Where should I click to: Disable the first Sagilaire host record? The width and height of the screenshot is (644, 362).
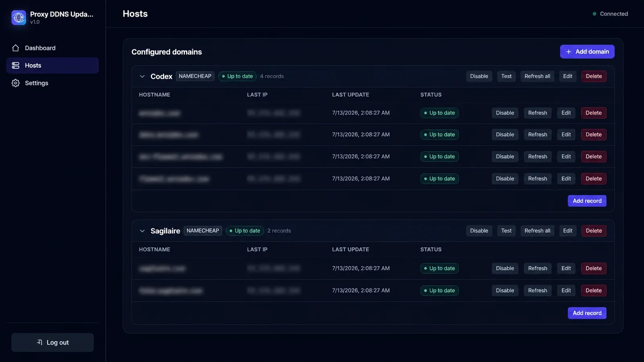505,268
